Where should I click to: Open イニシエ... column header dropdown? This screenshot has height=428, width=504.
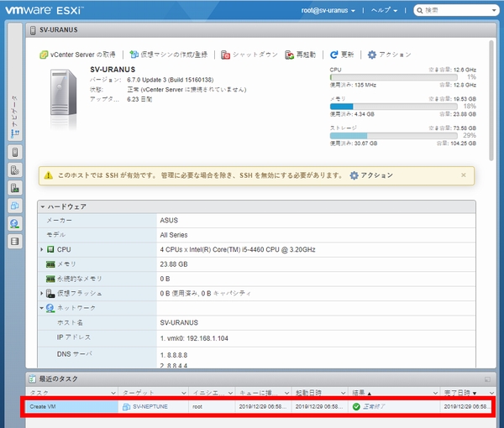[x=230, y=393]
